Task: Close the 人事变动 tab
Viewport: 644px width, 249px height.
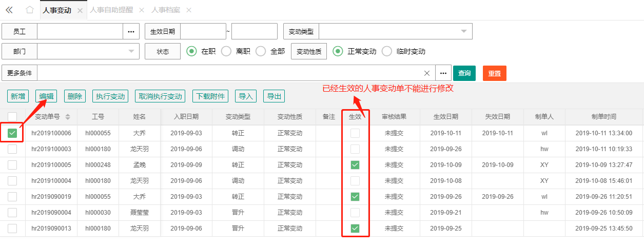Action: pos(80,10)
